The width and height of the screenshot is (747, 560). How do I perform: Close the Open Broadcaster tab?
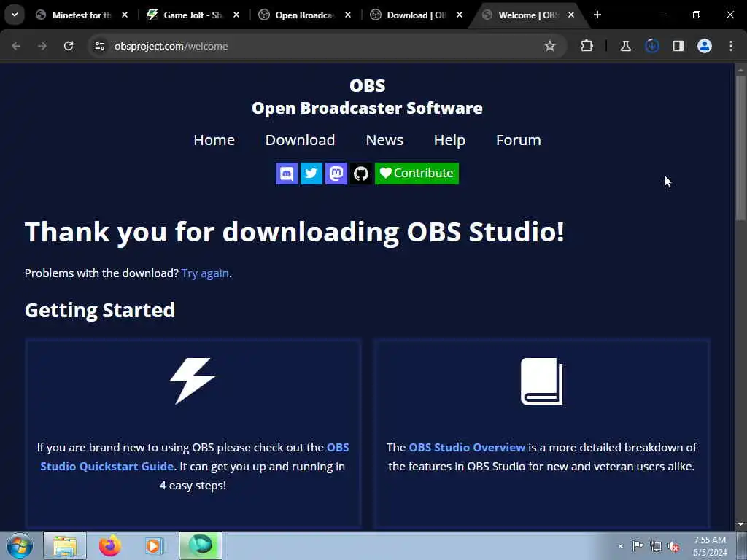pyautogui.click(x=348, y=15)
